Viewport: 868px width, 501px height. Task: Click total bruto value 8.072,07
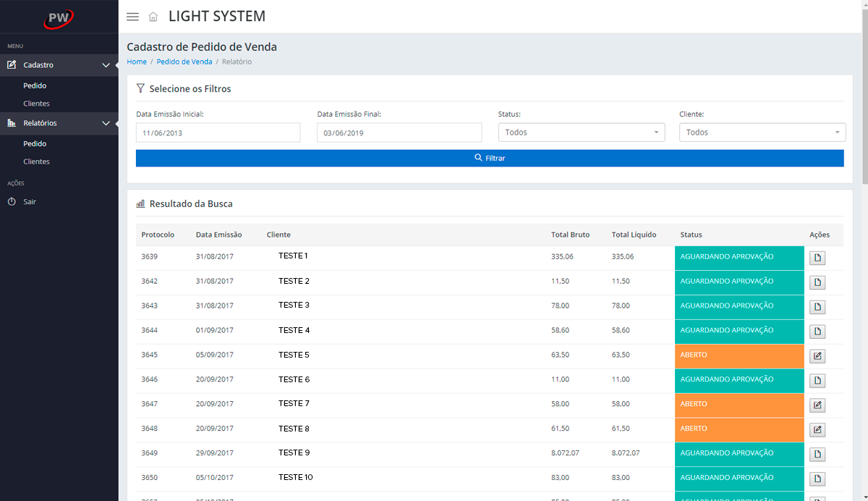565,453
